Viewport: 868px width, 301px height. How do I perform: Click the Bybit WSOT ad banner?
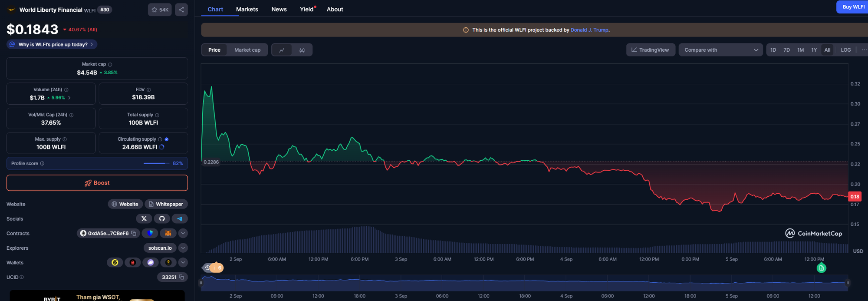tap(97, 296)
